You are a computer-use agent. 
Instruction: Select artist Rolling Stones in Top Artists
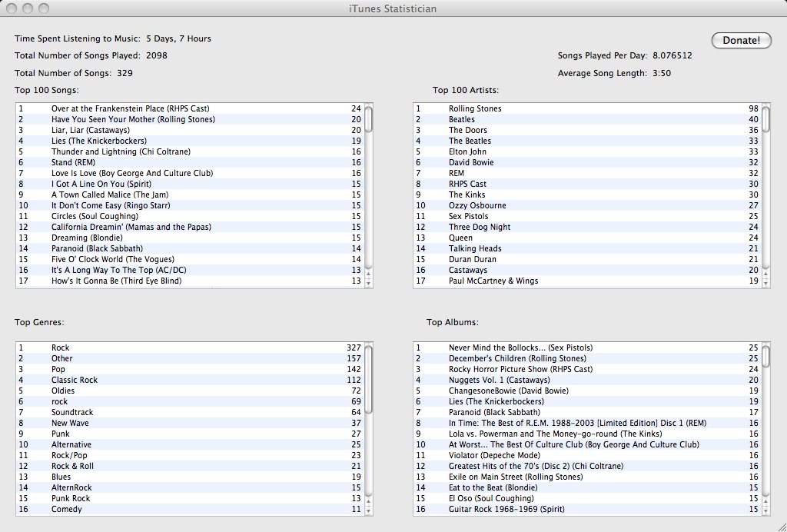(x=588, y=108)
